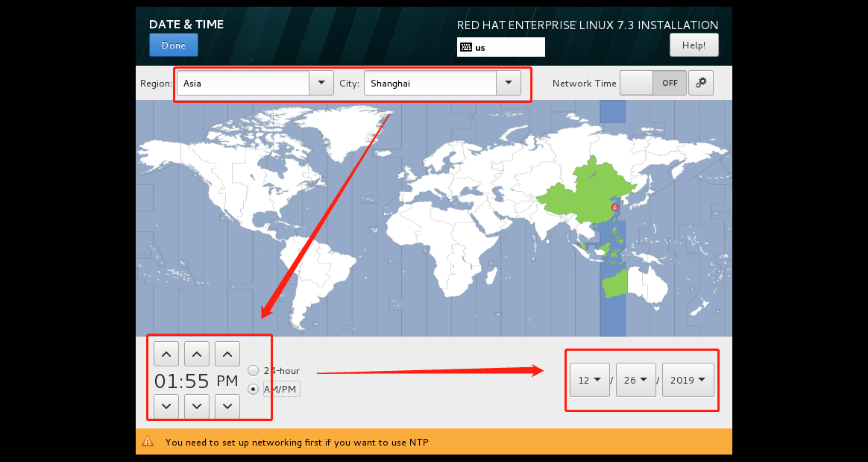Click the warning icon in the NTP bar
The image size is (868, 462).
tap(147, 442)
